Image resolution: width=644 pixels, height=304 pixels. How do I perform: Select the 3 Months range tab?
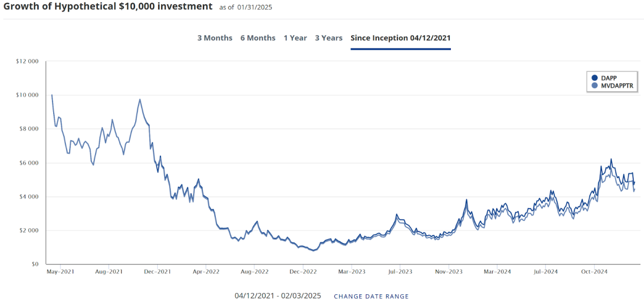(x=215, y=38)
